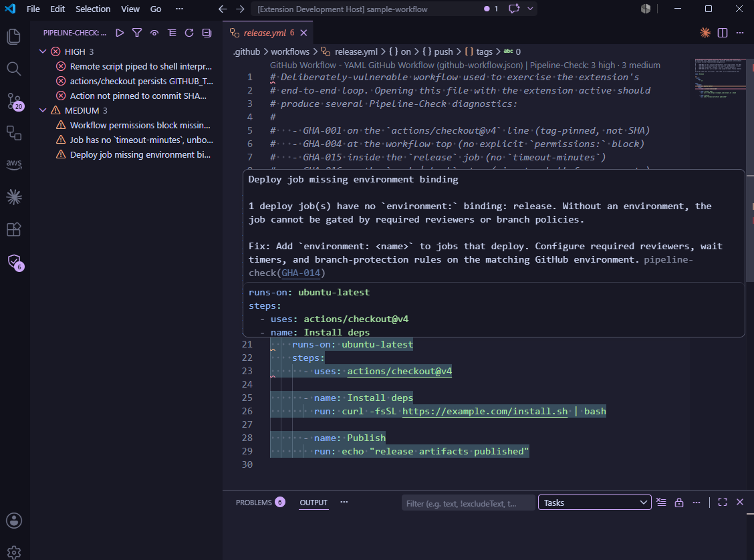The width and height of the screenshot is (754, 560).
Task: Open the Claude starburst view in activity bar
Action: point(14,197)
